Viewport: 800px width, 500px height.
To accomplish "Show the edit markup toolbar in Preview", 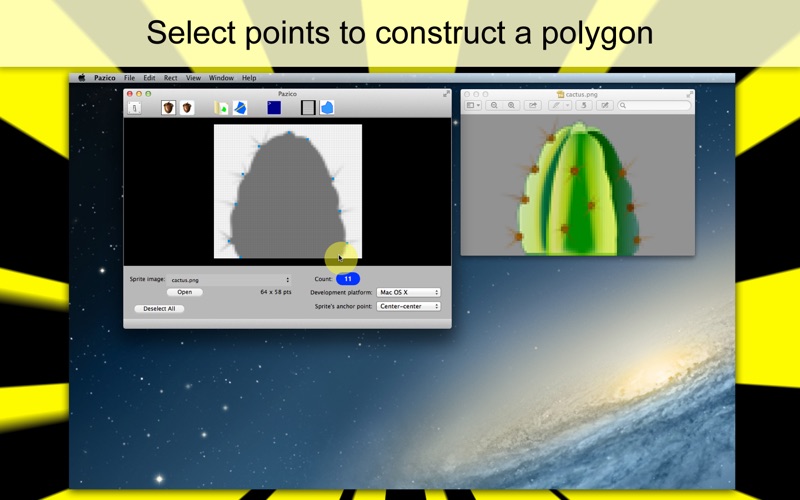I will coord(605,105).
